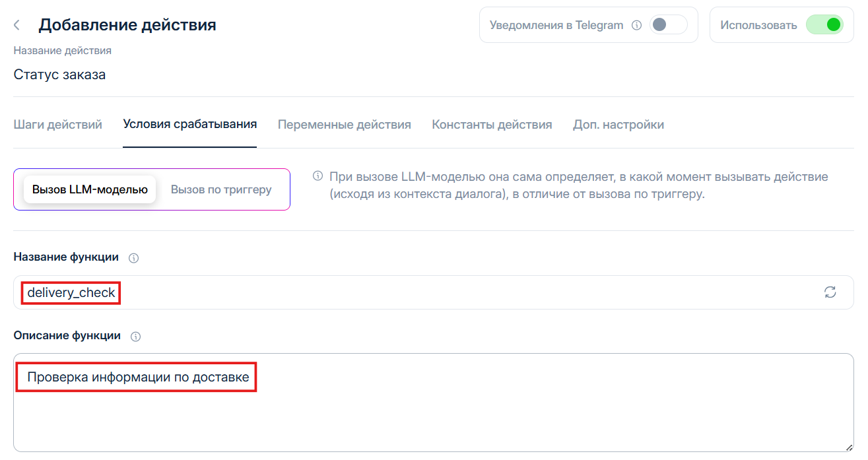Turn off the Использовать toggle
The width and height of the screenshot is (868, 460).
point(824,25)
